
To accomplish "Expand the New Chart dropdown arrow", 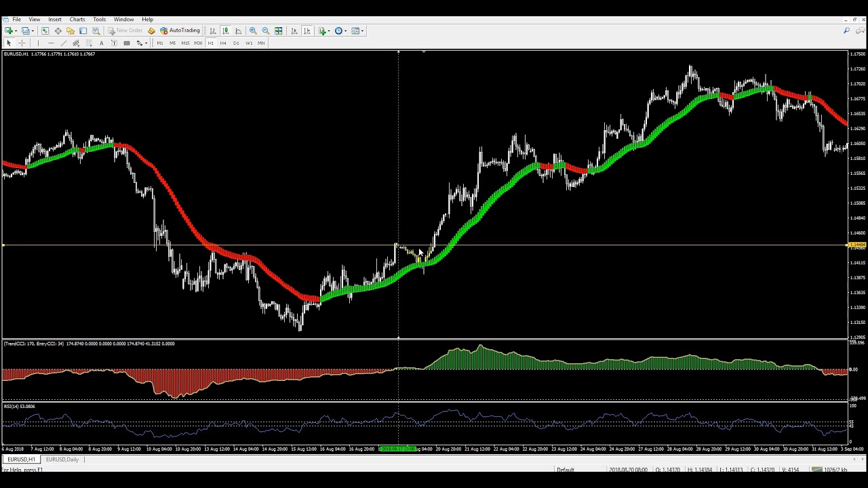I will pyautogui.click(x=16, y=30).
